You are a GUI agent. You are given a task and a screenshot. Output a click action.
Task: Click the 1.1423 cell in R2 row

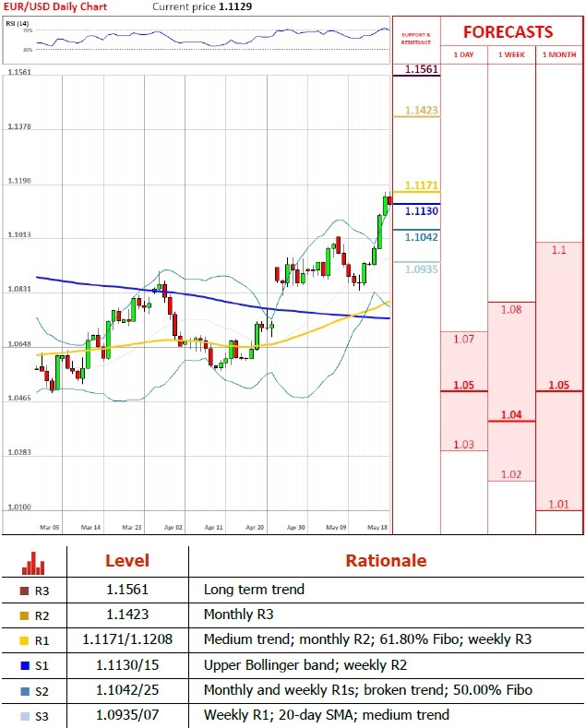127,615
